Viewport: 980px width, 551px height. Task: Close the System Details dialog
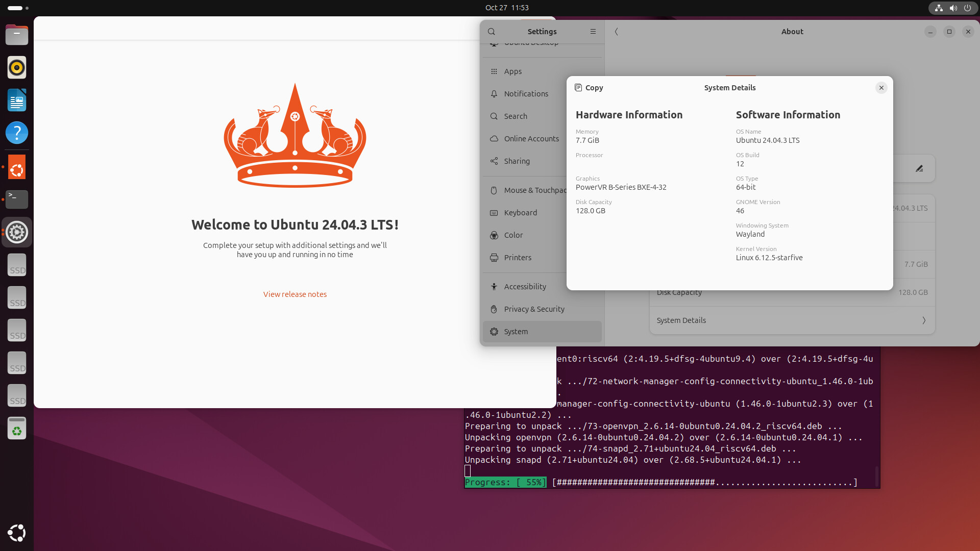[881, 88]
